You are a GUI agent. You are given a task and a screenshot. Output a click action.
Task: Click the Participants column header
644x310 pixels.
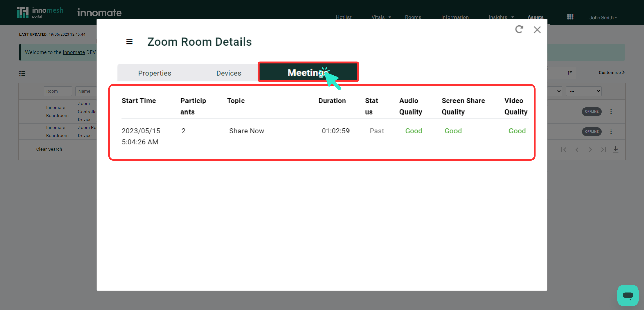193,106
